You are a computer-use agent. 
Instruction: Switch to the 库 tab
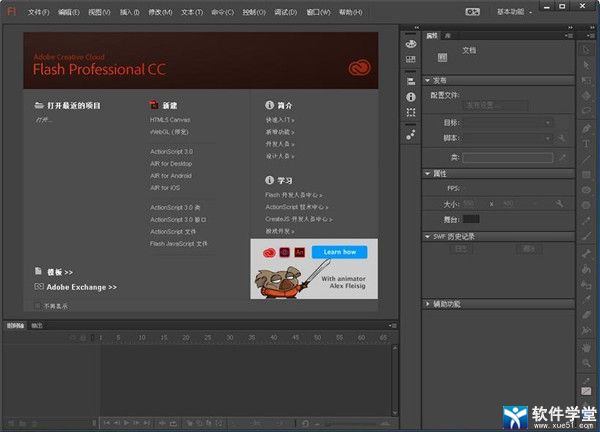[447, 36]
